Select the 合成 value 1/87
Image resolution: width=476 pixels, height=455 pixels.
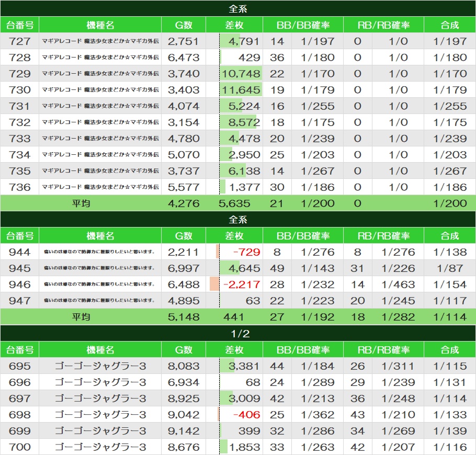[450, 268]
